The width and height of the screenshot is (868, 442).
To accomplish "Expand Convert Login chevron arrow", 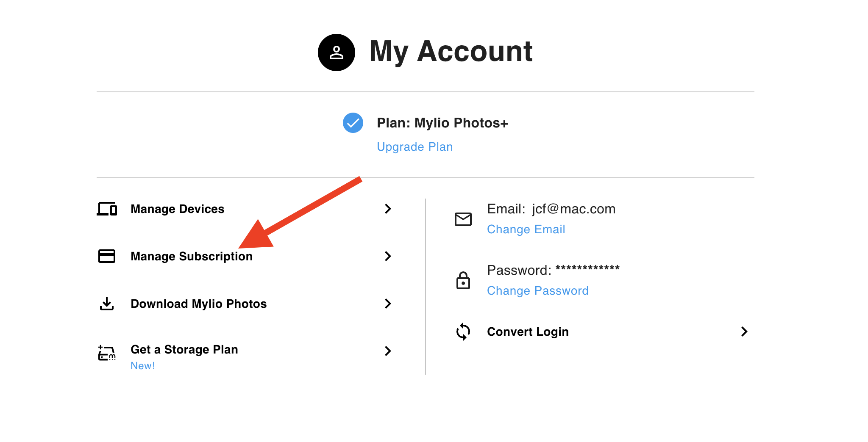I will tap(744, 331).
